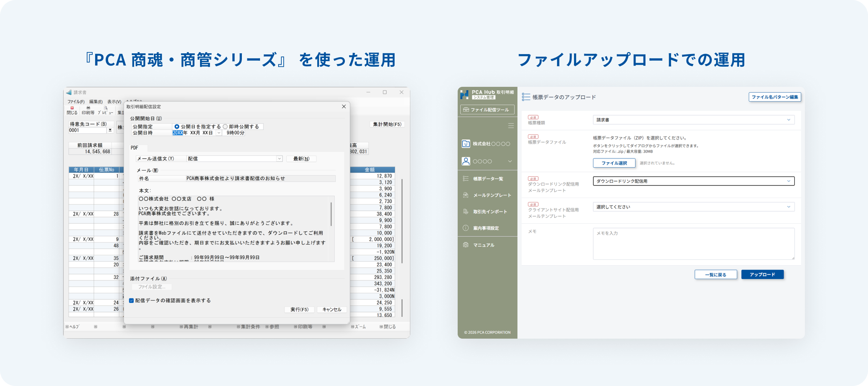Click the 印刷等 printer toolbar icon
Viewport: 868px width, 386px height.
click(x=88, y=108)
